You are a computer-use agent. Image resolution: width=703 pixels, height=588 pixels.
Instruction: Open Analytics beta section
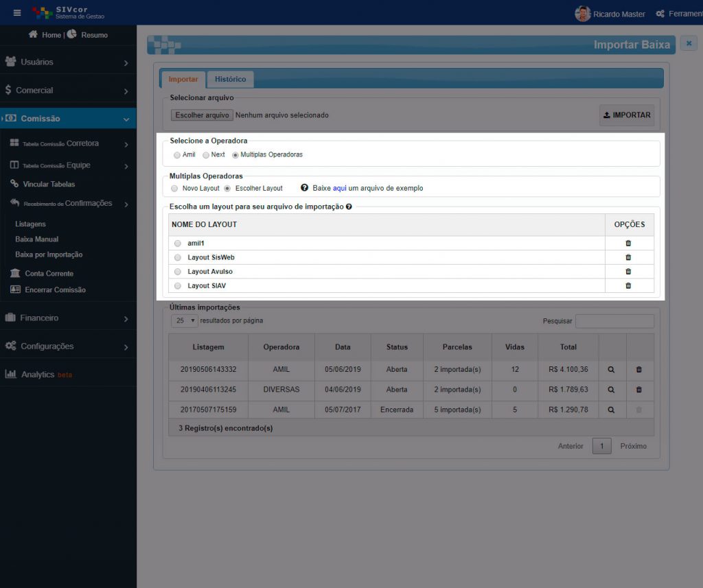tap(38, 375)
